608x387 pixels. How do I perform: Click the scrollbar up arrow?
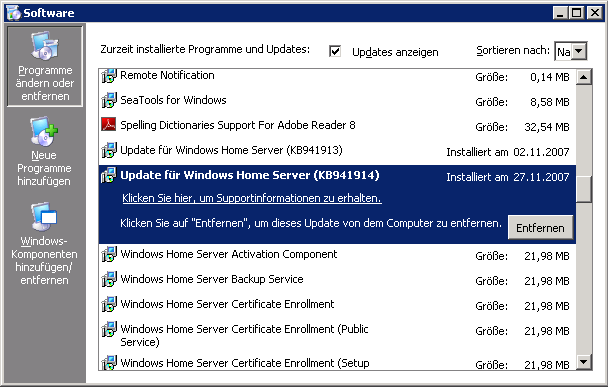coord(584,77)
